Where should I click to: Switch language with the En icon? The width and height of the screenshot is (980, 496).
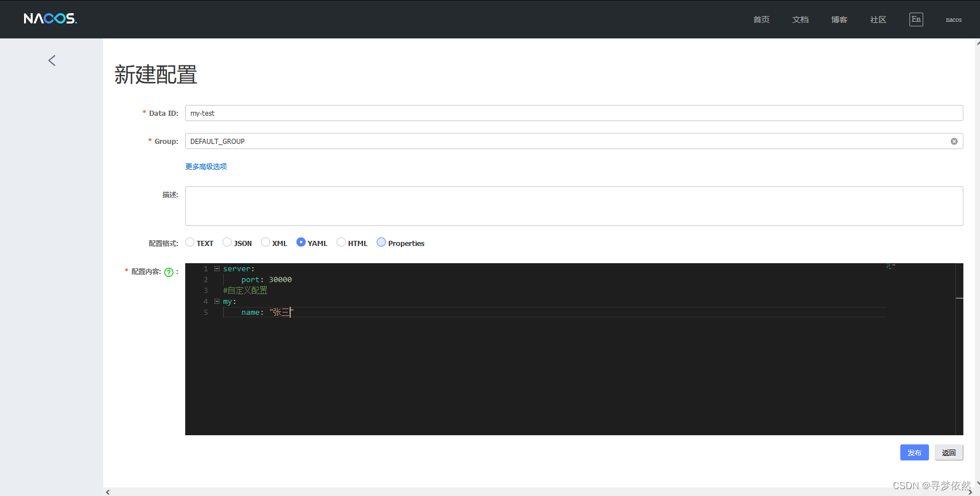coord(916,19)
